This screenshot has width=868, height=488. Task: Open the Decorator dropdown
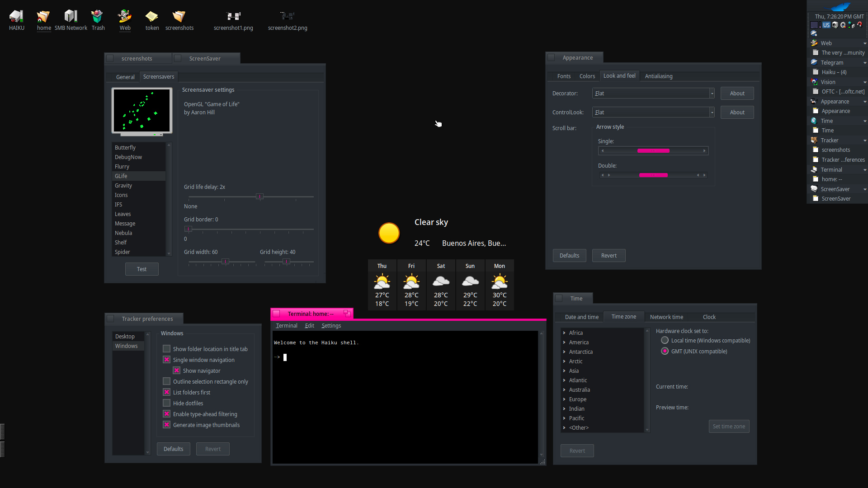(x=653, y=93)
